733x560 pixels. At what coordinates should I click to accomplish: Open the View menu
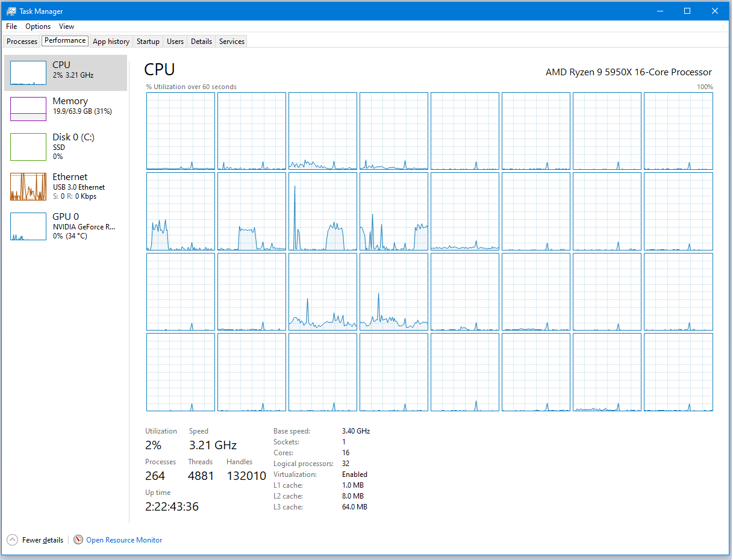[x=66, y=26]
